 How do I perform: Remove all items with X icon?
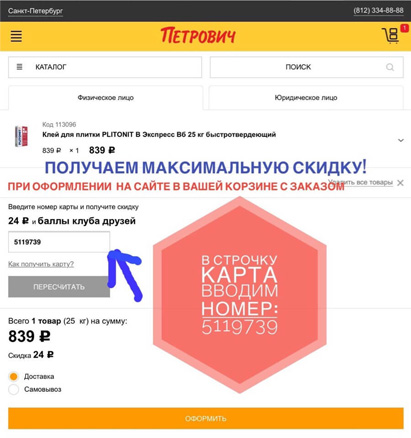pos(400,183)
